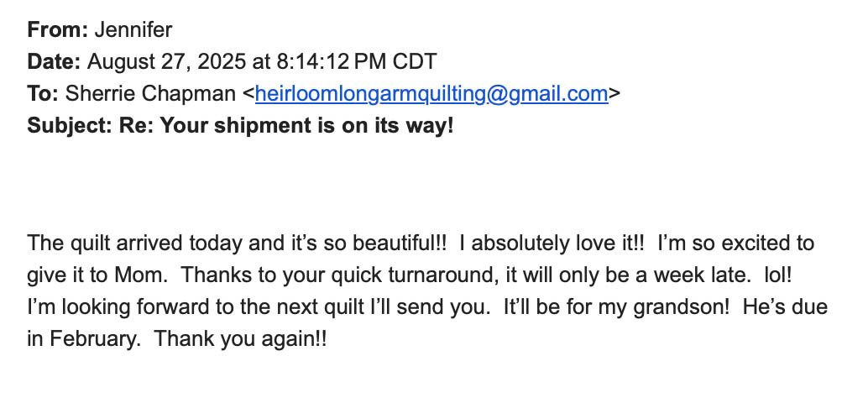The height and width of the screenshot is (403, 868).
Task: Click the words give it to Mom
Action: 97,275
